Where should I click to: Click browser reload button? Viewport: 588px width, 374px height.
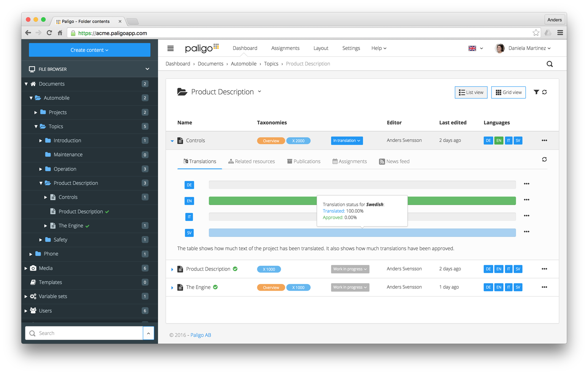[49, 33]
